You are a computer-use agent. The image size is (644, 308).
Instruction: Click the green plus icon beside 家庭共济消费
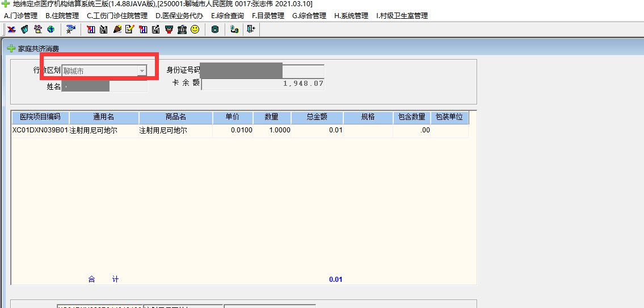coord(11,49)
